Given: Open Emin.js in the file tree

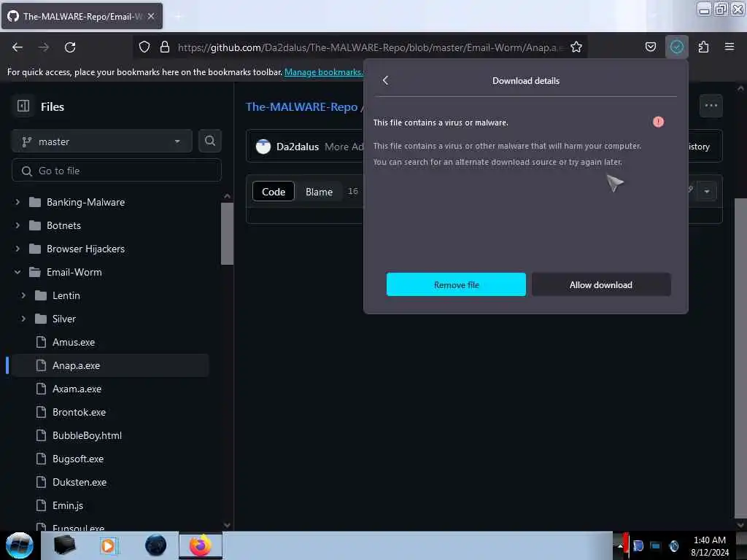Looking at the screenshot, I should pos(68,505).
